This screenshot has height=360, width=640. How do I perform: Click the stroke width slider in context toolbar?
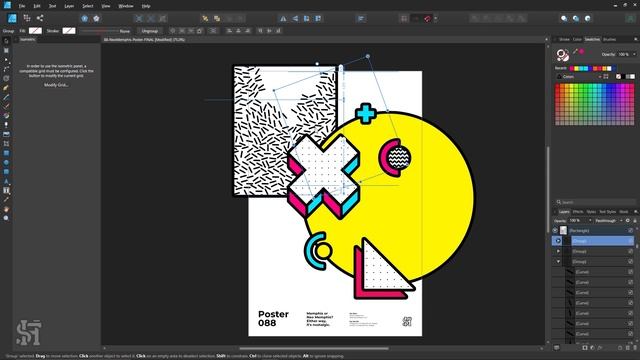(x=99, y=31)
